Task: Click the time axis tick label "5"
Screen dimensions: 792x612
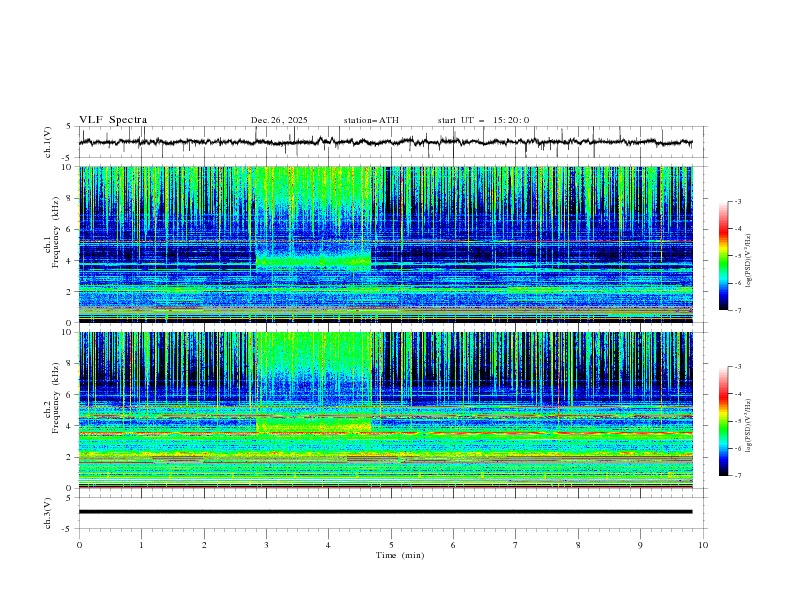Action: point(391,545)
